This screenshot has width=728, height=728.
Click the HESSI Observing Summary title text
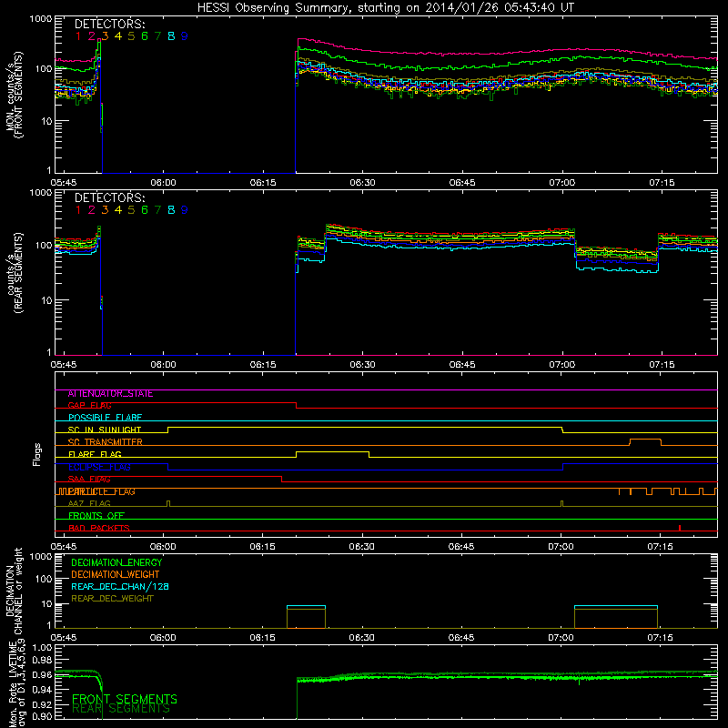pyautogui.click(x=385, y=8)
